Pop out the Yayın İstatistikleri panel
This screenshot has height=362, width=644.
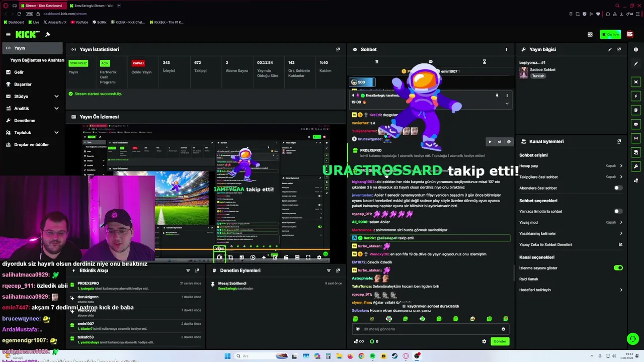(x=338, y=49)
